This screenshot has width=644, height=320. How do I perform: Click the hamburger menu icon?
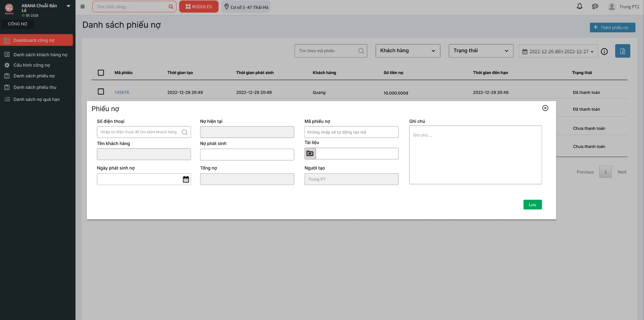click(82, 7)
